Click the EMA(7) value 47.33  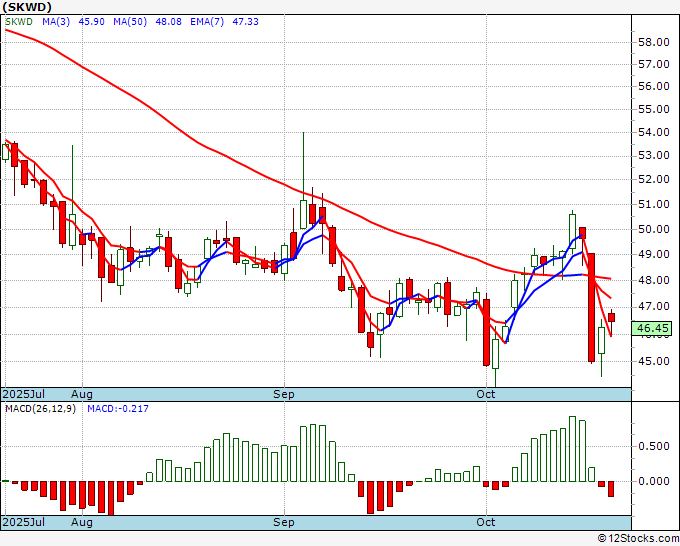coord(245,22)
